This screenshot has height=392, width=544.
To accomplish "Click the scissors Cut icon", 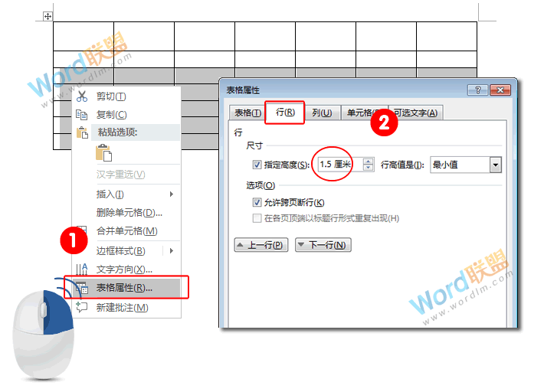I will pos(82,96).
